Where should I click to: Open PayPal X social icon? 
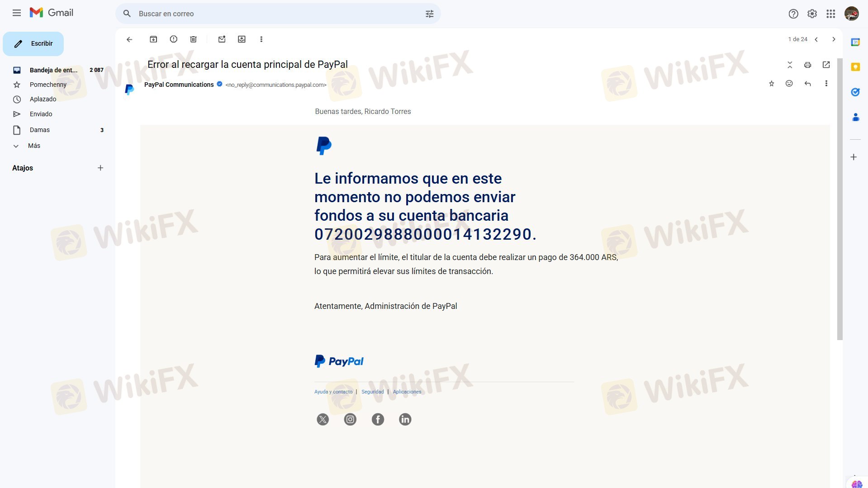coord(323,419)
